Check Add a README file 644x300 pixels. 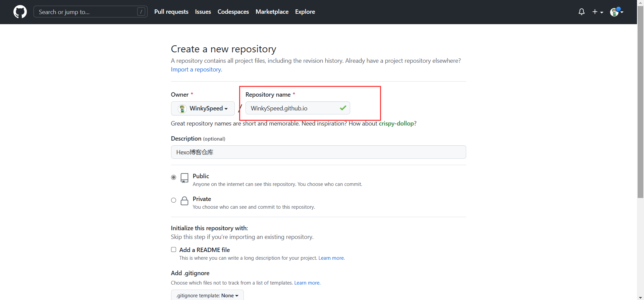[173, 249]
